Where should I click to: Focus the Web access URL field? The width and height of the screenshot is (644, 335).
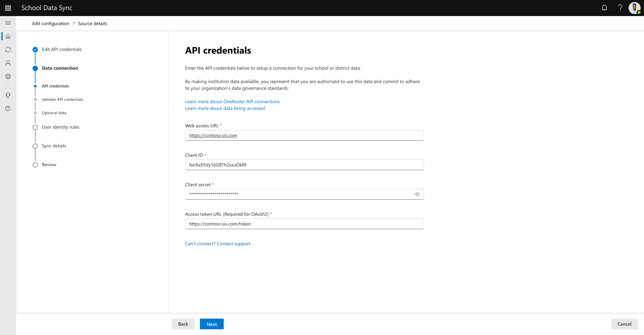[x=305, y=135]
